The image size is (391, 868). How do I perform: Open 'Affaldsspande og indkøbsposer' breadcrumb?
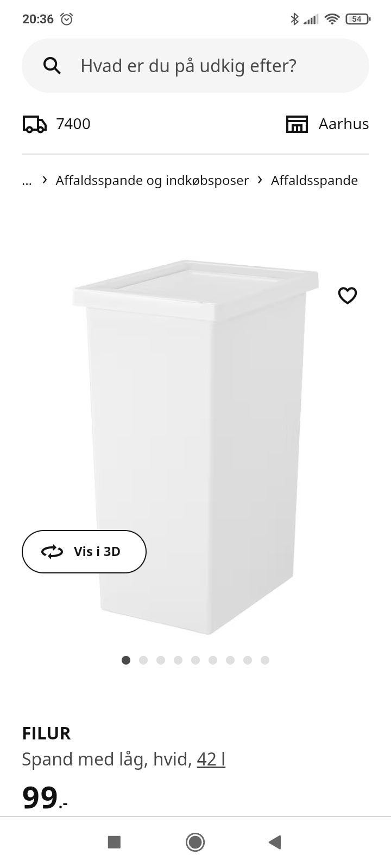pos(152,180)
